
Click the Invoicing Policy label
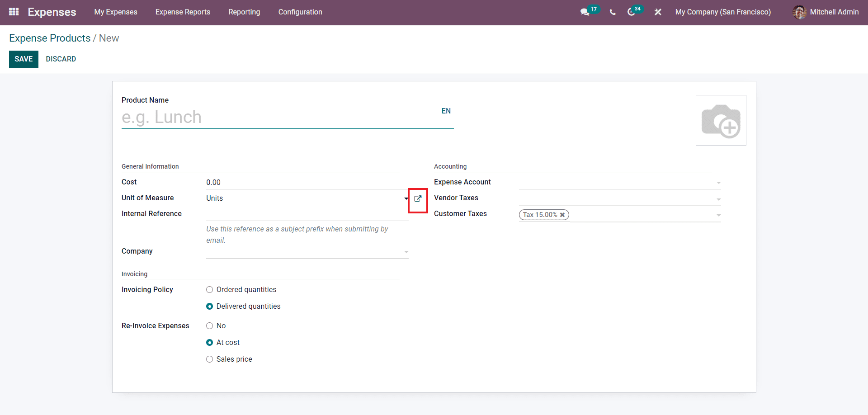click(x=147, y=290)
